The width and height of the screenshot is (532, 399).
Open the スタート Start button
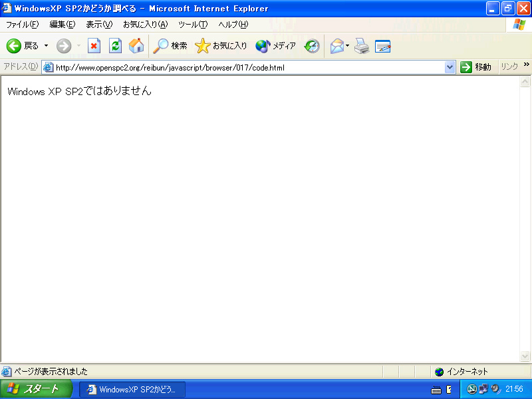(x=36, y=389)
